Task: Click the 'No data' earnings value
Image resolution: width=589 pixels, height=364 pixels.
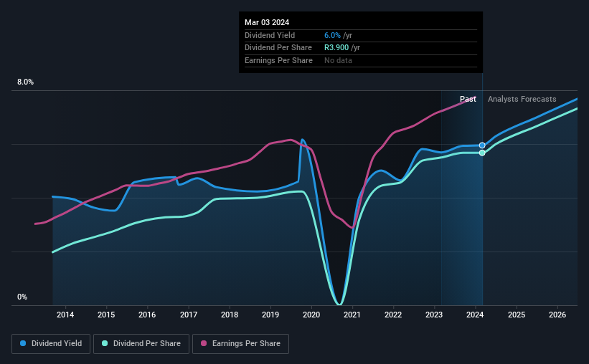Action: (338, 60)
